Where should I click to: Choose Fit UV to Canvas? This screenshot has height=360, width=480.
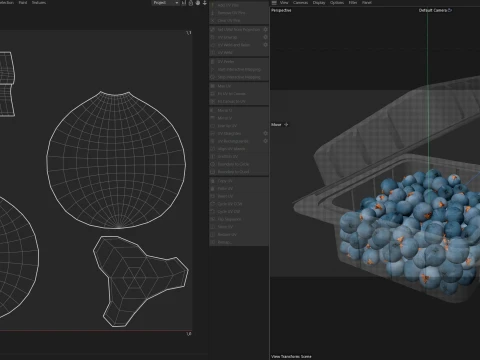tap(239, 94)
